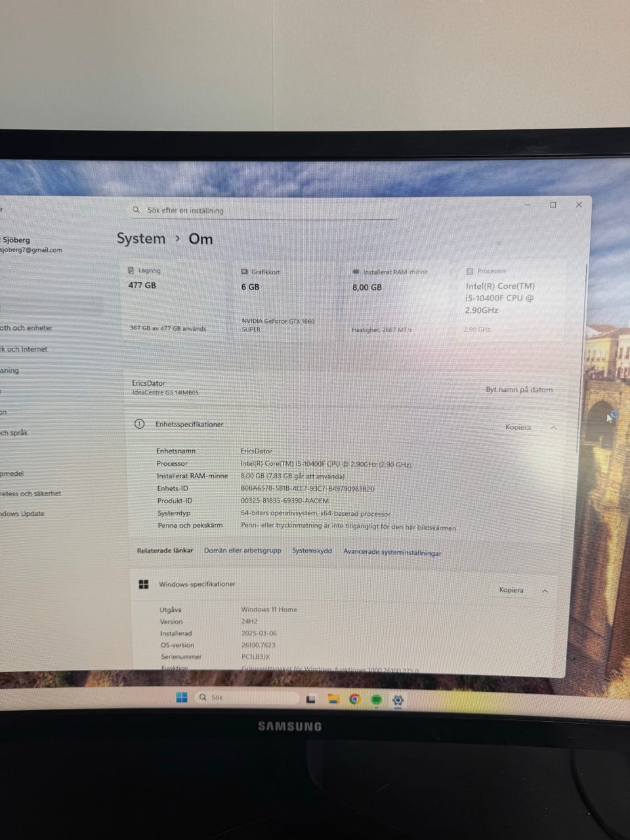
Task: Click the taskbar Sök search box
Action: pos(246,698)
